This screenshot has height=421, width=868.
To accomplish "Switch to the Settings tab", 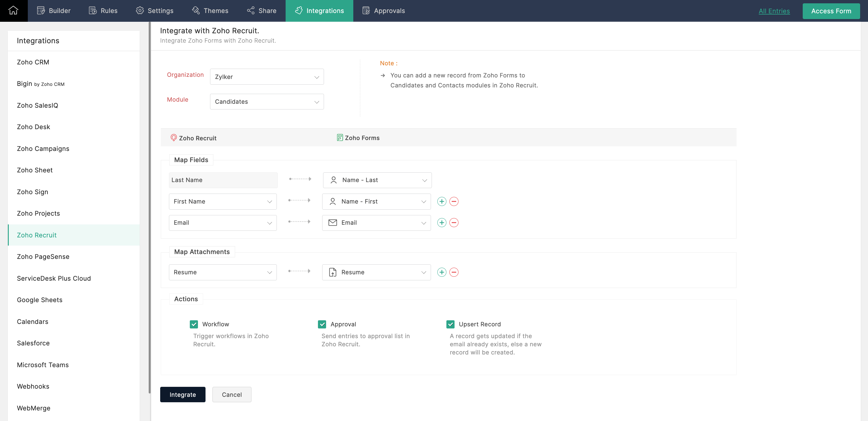I will tap(154, 11).
